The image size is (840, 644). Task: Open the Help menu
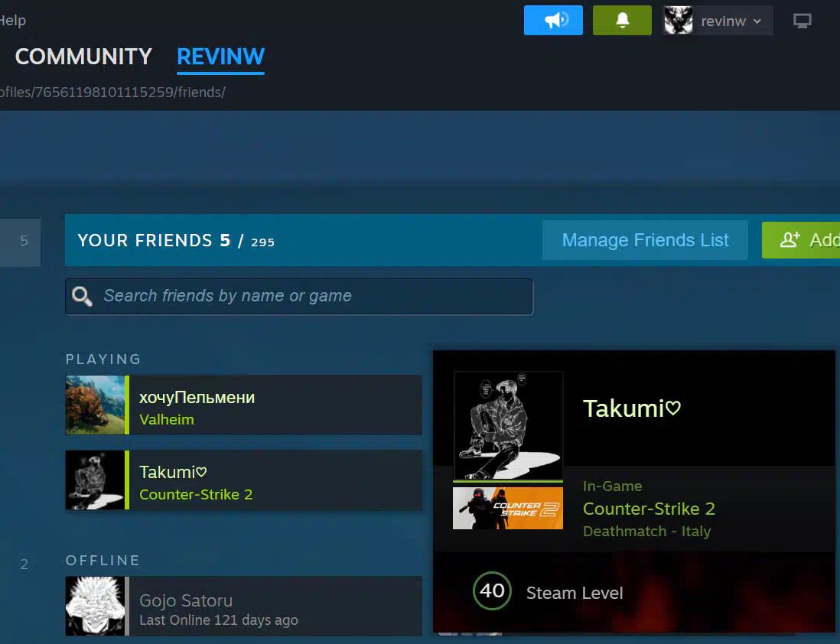pyautogui.click(x=13, y=21)
